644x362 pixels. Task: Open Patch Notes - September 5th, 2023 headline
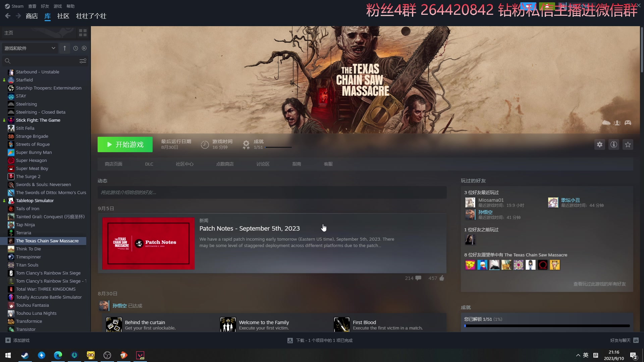pyautogui.click(x=250, y=228)
